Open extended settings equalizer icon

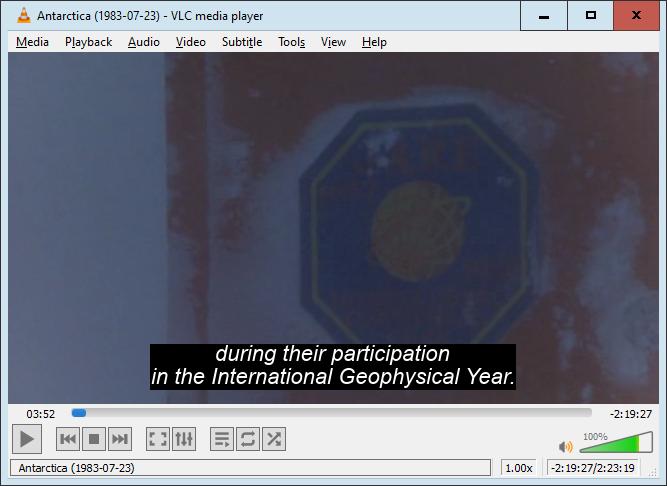[184, 439]
